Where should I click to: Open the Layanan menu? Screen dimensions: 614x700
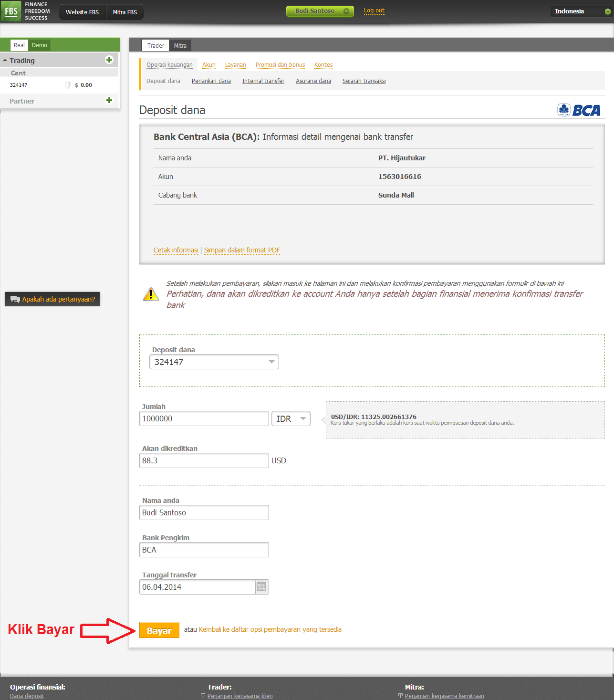click(236, 65)
